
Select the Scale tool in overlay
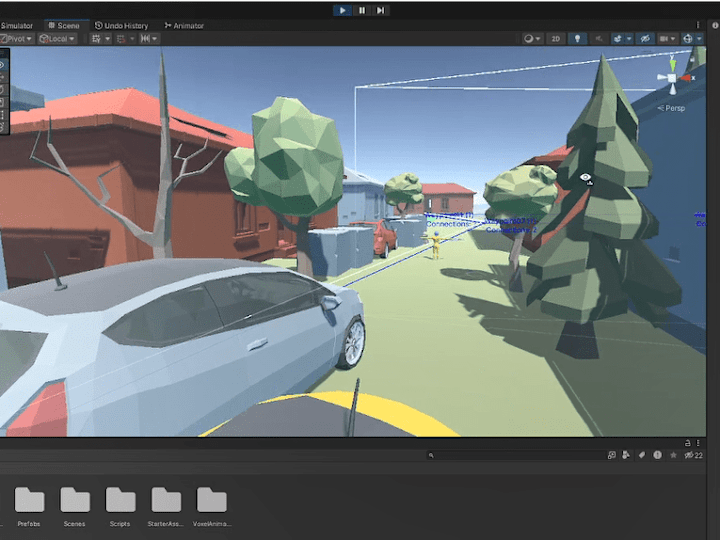3,102
